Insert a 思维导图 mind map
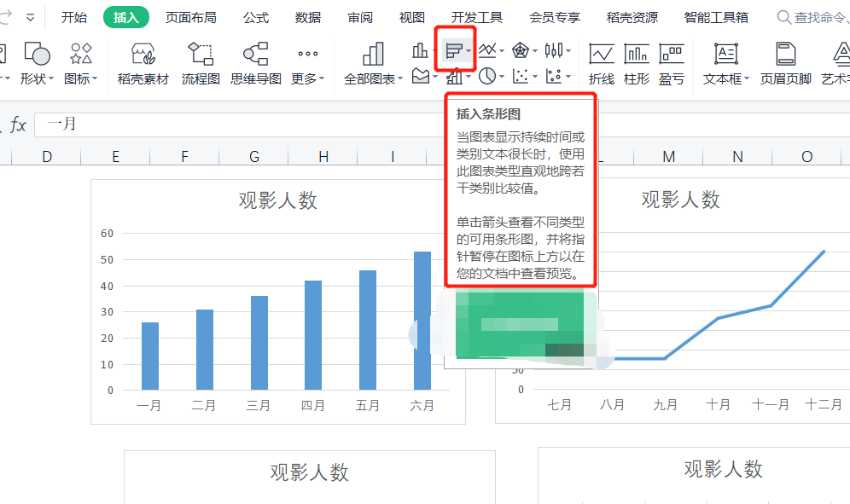850x504 pixels. click(x=256, y=63)
